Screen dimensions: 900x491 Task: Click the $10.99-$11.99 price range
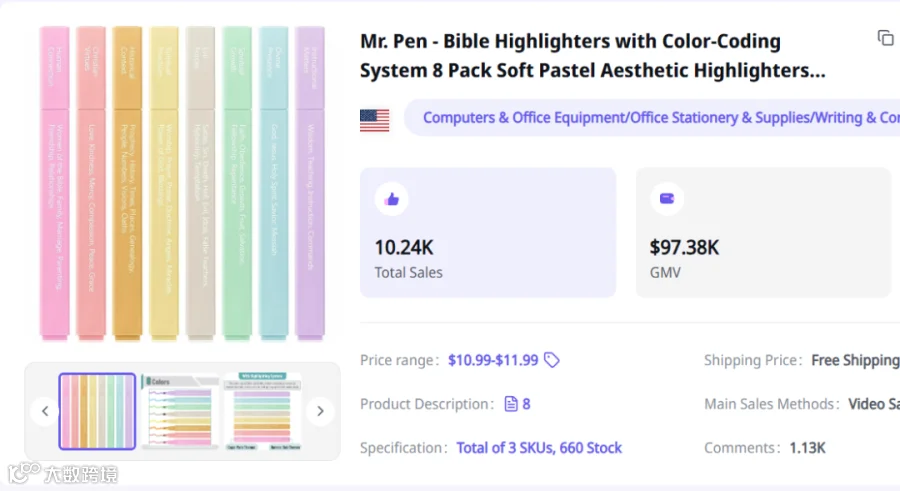coord(493,360)
